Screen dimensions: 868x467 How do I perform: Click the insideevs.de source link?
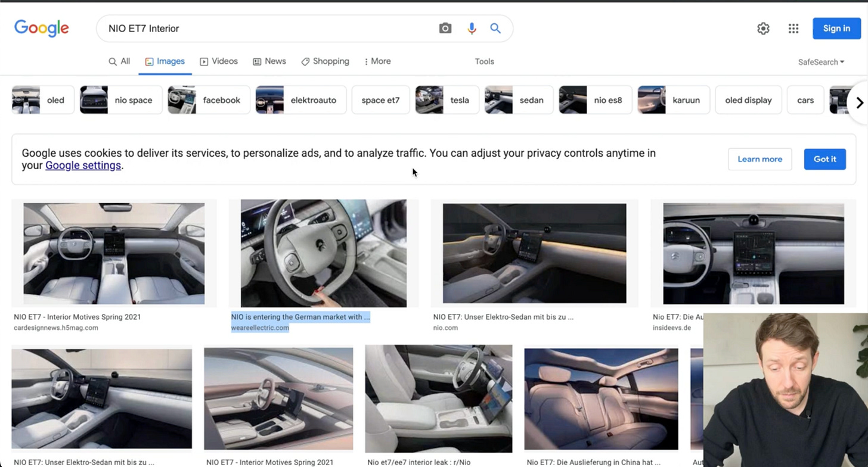coord(672,328)
